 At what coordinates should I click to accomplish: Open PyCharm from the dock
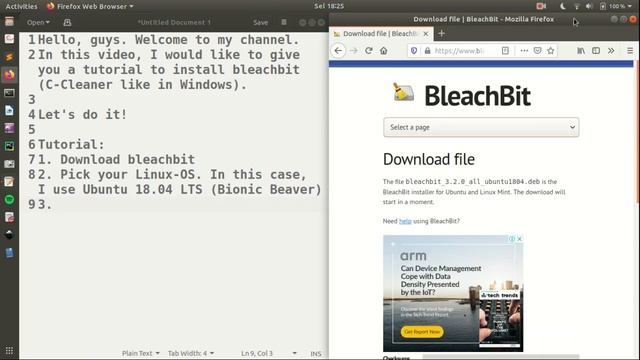tap(9, 146)
